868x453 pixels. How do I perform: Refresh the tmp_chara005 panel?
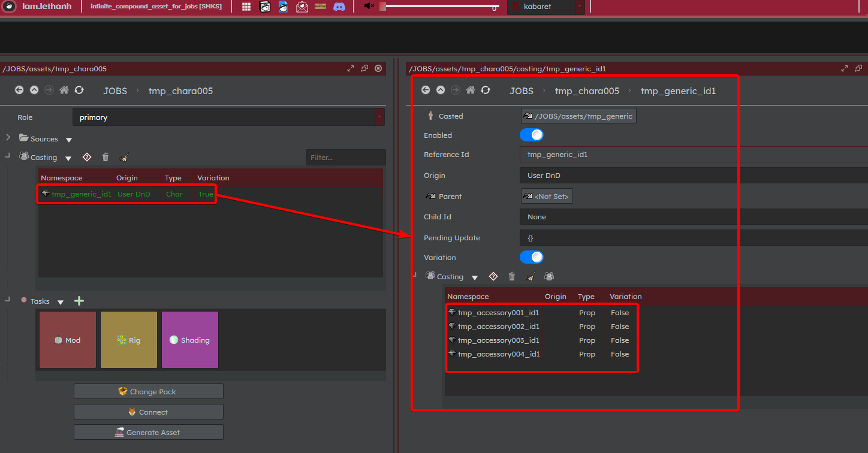79,90
